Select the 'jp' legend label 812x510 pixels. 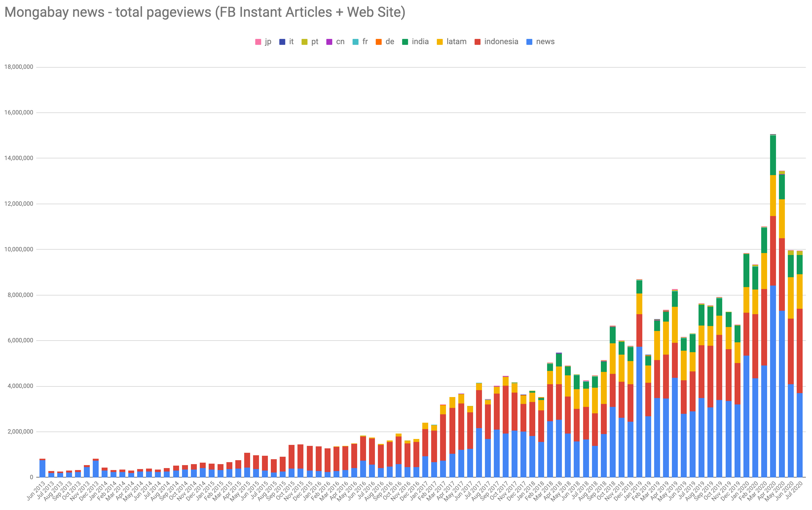pyautogui.click(x=268, y=42)
